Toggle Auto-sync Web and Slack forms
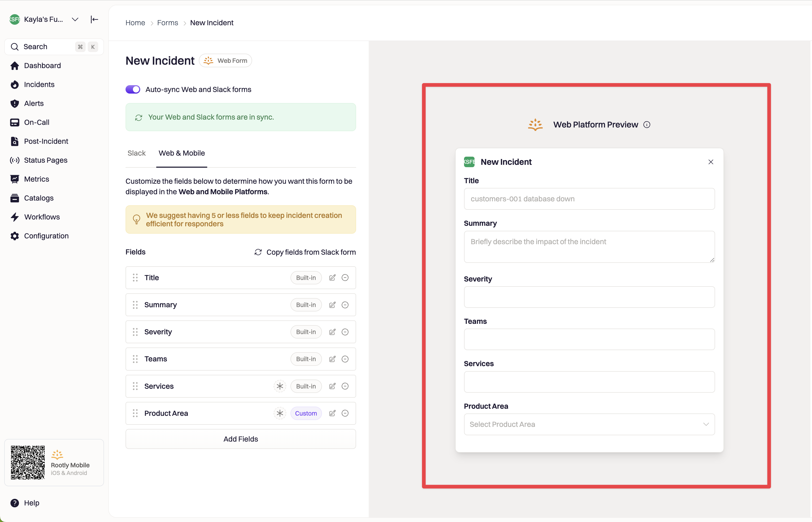Viewport: 812px width, 522px height. point(133,89)
